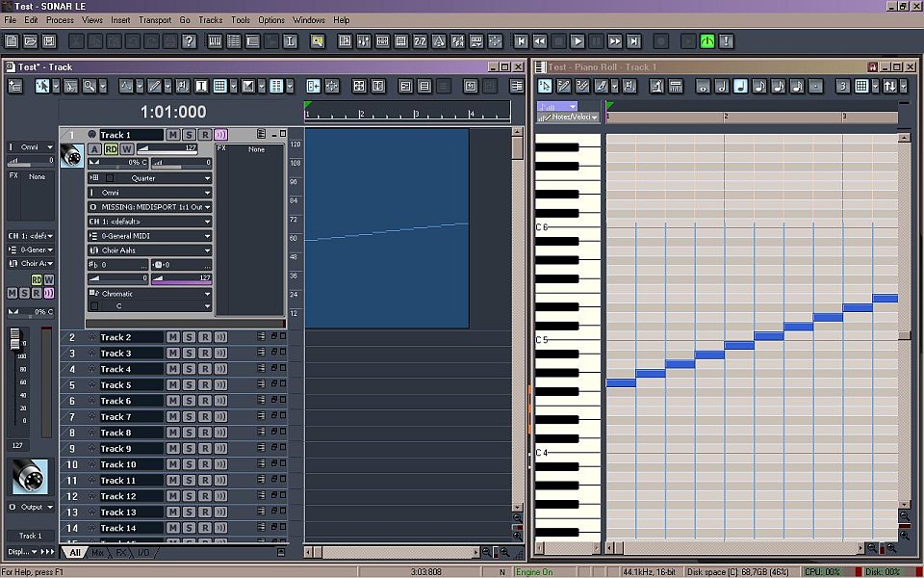Open the Choir Aahs patch dropdown
924x578 pixels.
click(208, 250)
